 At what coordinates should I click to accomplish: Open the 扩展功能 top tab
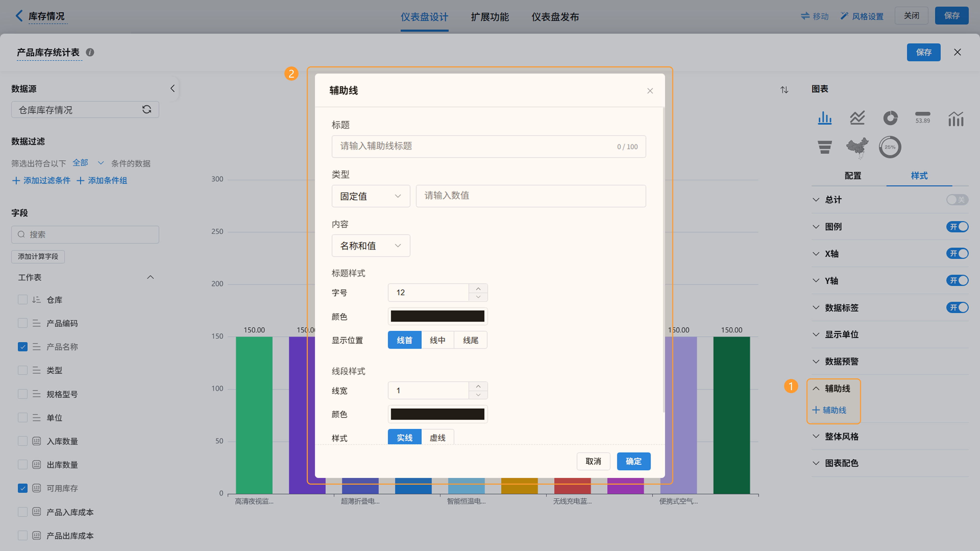click(490, 17)
